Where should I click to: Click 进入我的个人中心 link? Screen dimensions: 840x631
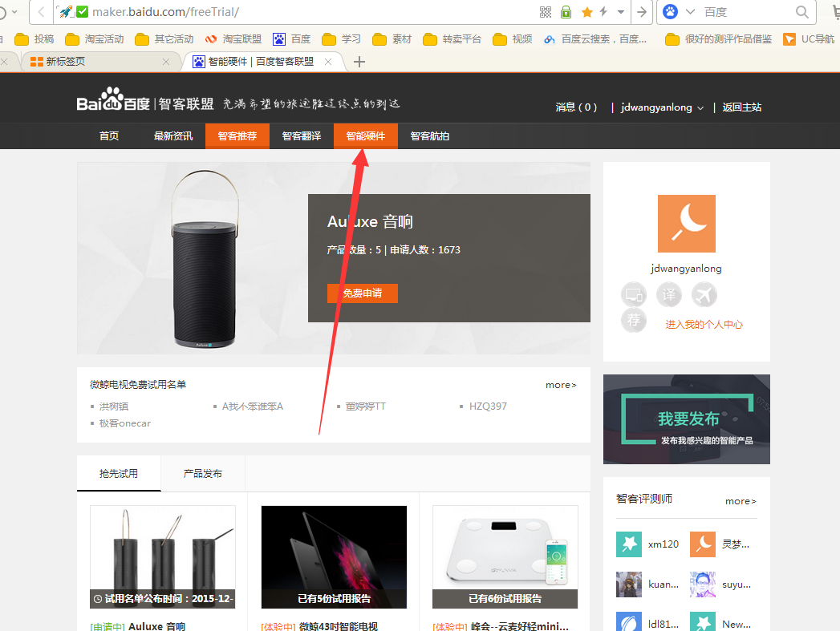click(x=704, y=325)
